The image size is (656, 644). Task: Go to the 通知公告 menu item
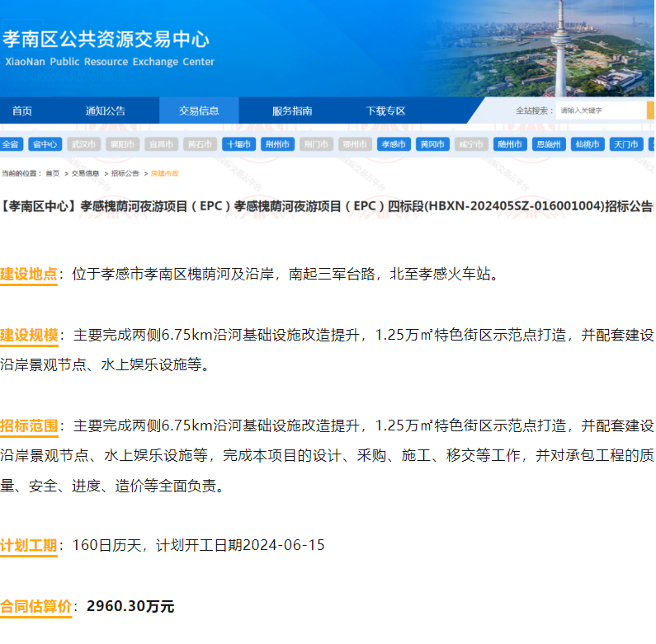pyautogui.click(x=106, y=111)
